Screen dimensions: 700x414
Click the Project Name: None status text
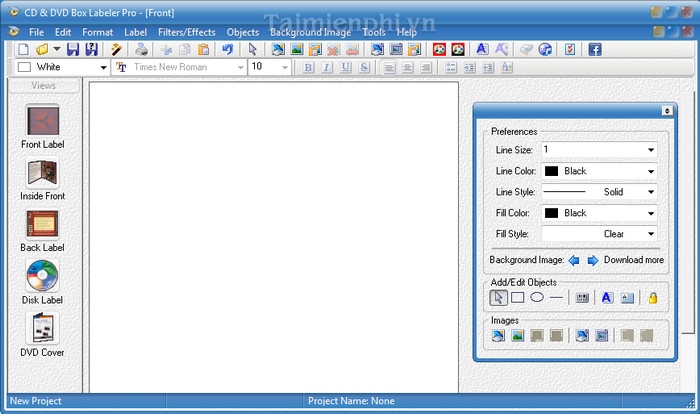pos(351,401)
